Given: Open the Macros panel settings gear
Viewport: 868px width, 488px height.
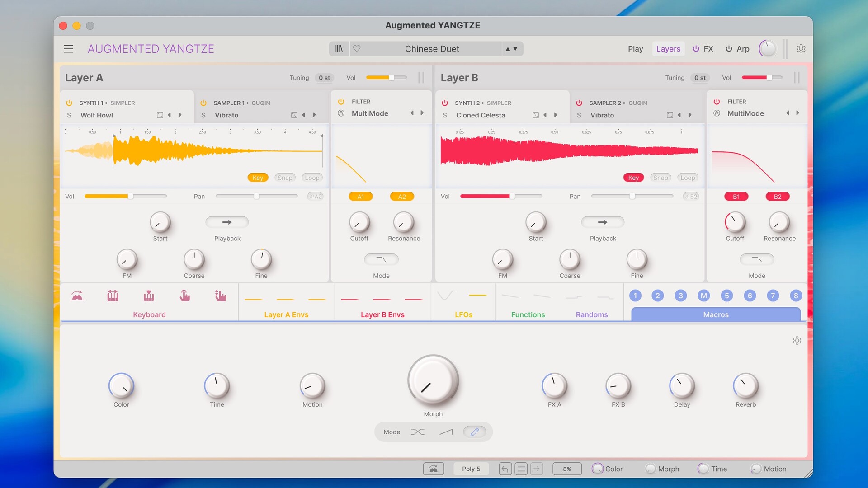Looking at the screenshot, I should click(797, 340).
